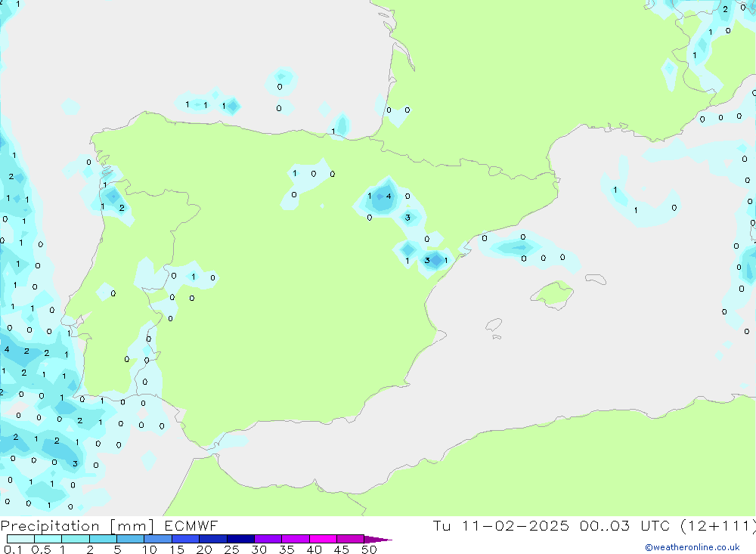This screenshot has height=554, width=756.
Task: Click the 'Precipitation [mm]' title text
Action: click(x=77, y=526)
